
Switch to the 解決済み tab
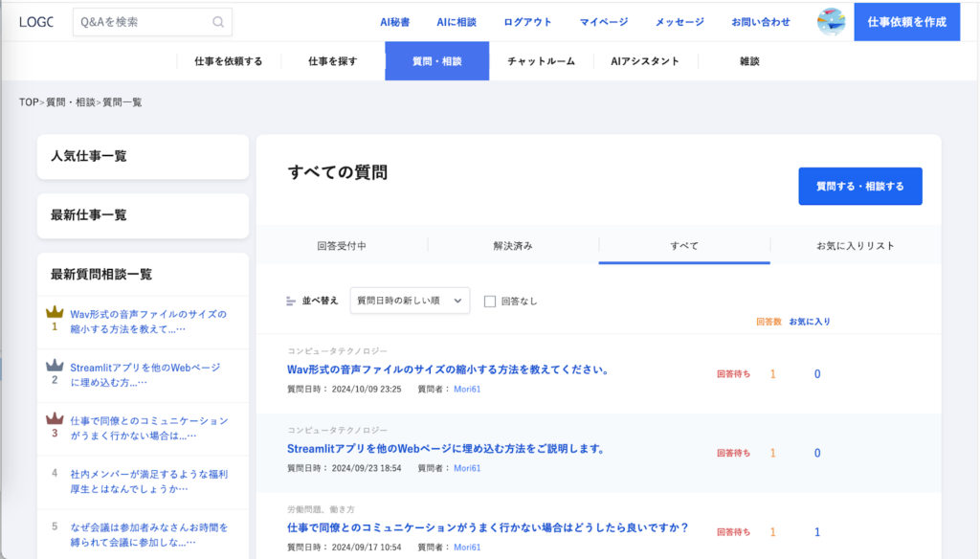click(513, 246)
